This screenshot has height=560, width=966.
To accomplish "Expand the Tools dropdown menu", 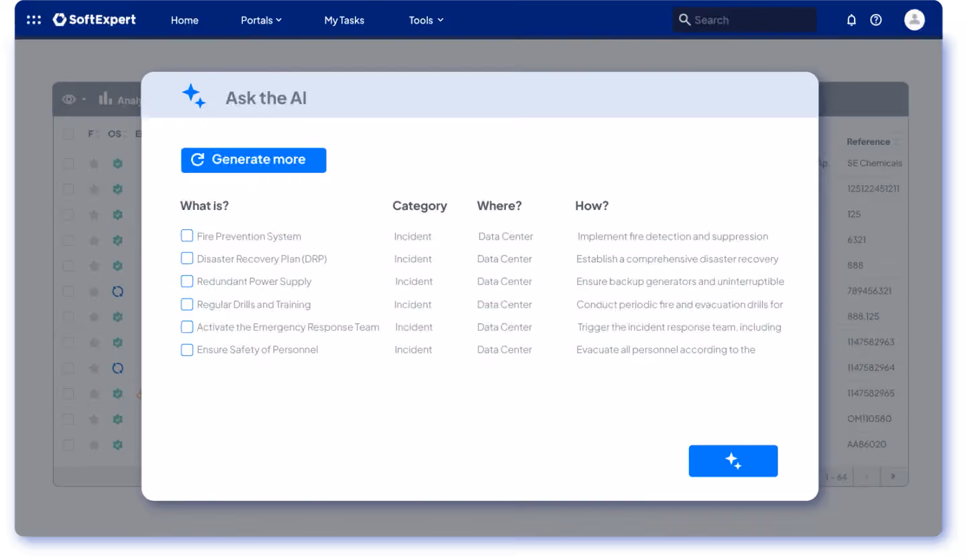I will click(427, 20).
